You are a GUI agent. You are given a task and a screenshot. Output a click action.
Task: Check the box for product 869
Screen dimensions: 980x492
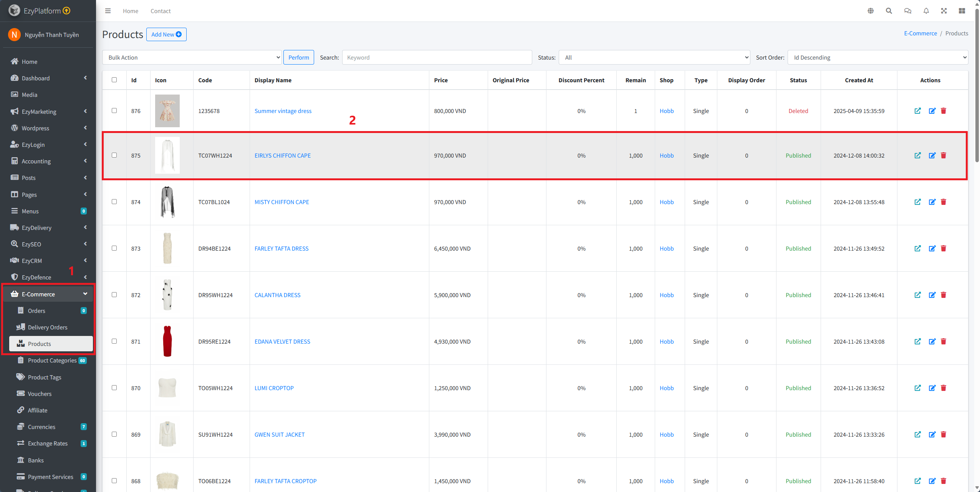[114, 434]
